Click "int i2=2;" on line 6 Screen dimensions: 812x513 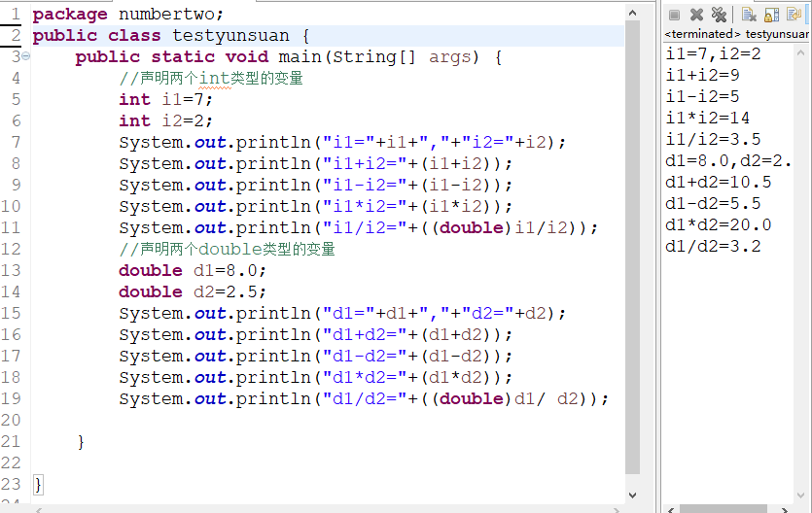click(x=165, y=121)
